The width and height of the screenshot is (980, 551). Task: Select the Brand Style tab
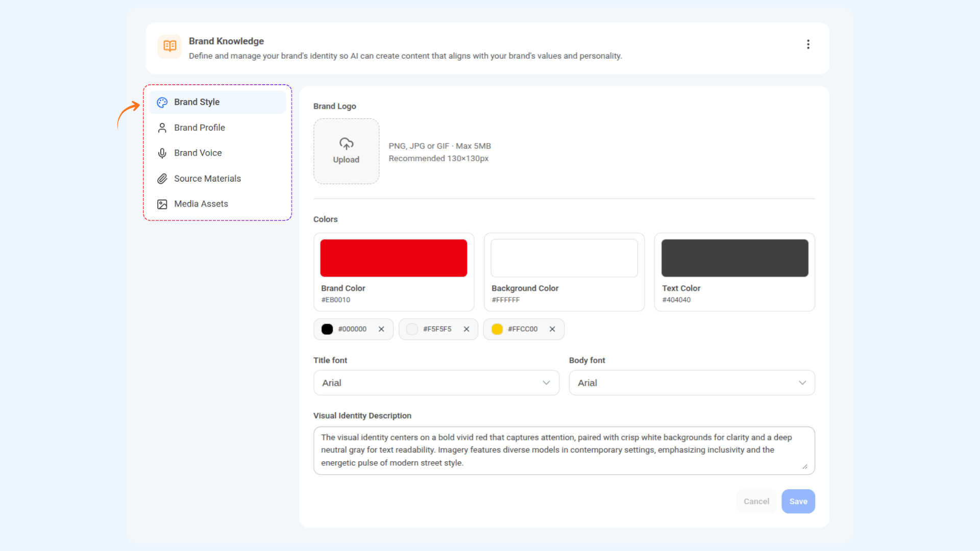coord(217,102)
